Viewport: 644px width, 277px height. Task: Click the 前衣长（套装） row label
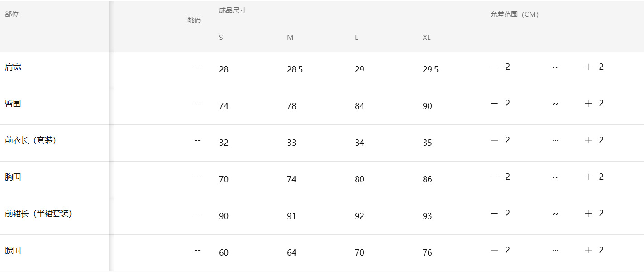(30, 140)
